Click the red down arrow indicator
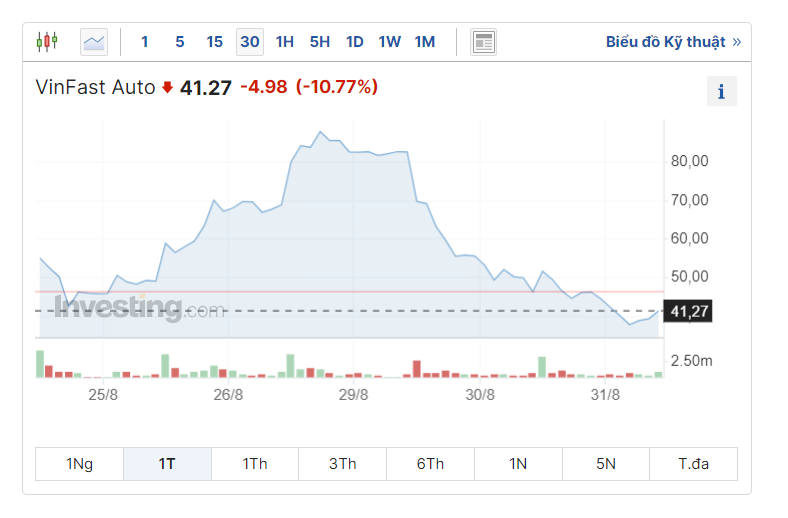This screenshot has width=788, height=518. [167, 88]
